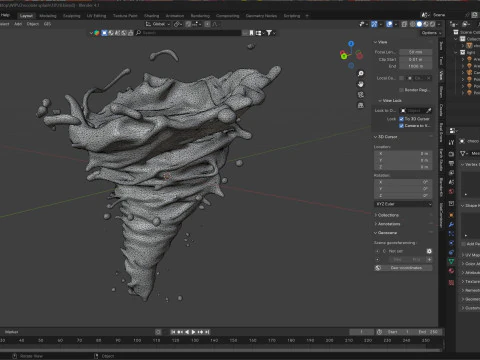This screenshot has width=480, height=360.
Task: Open the Render properties tab icon
Action: 451,154
